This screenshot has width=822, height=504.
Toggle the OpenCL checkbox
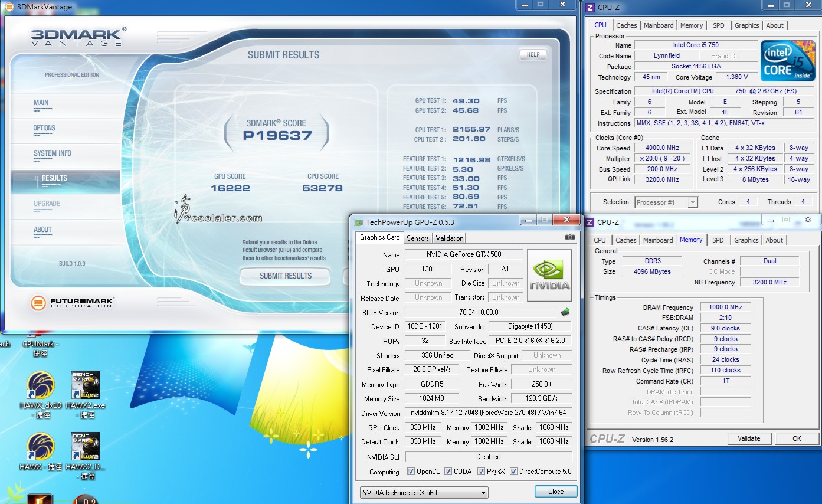pyautogui.click(x=411, y=472)
